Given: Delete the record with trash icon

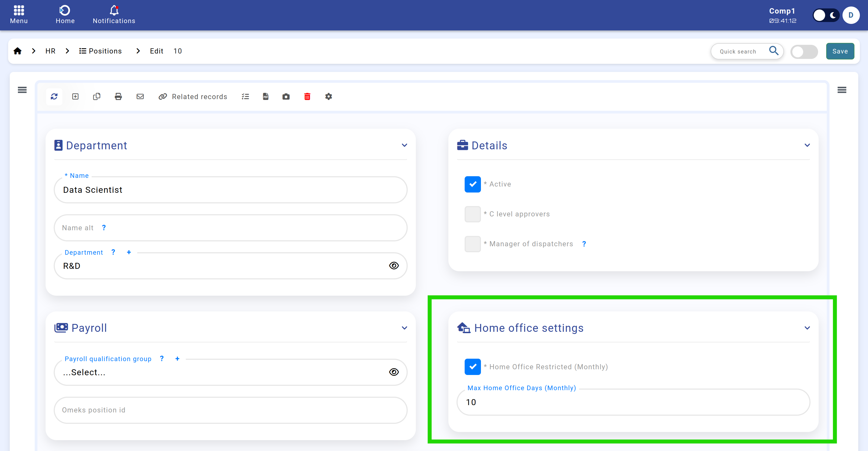Looking at the screenshot, I should pyautogui.click(x=307, y=97).
